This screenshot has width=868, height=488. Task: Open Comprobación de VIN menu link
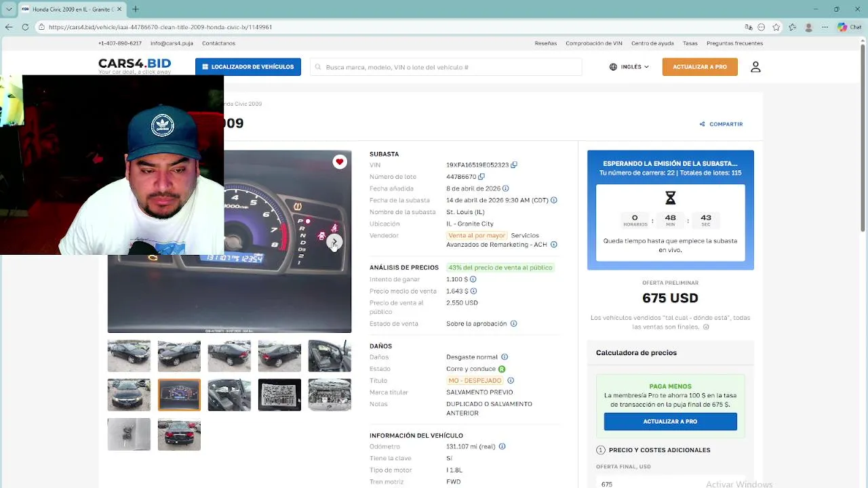(x=594, y=43)
